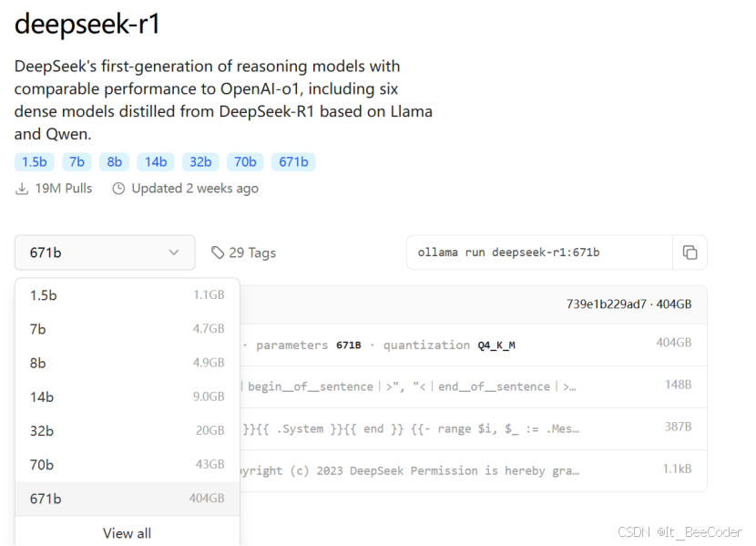Click the 14b blue tag badge
The height and width of the screenshot is (546, 756).
[x=156, y=161]
